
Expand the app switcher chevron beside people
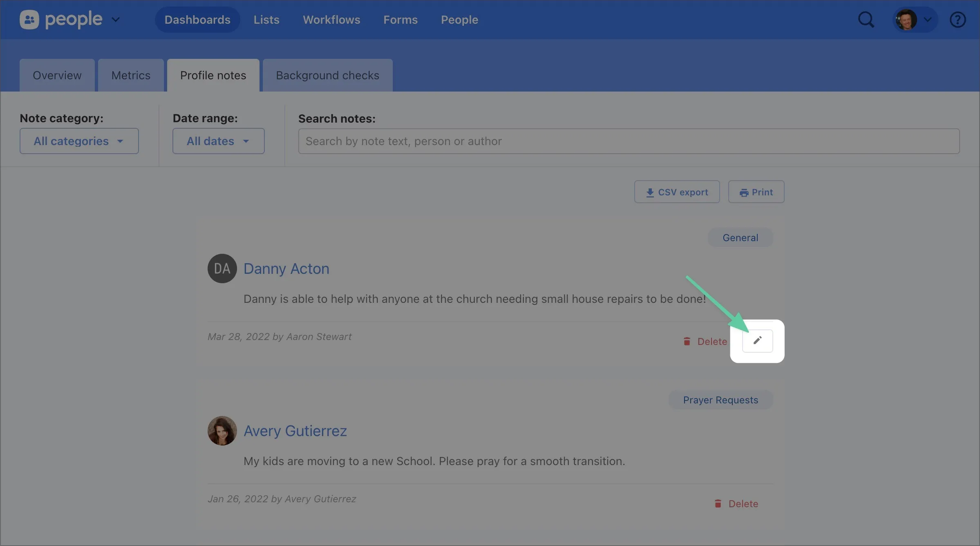[x=116, y=20]
